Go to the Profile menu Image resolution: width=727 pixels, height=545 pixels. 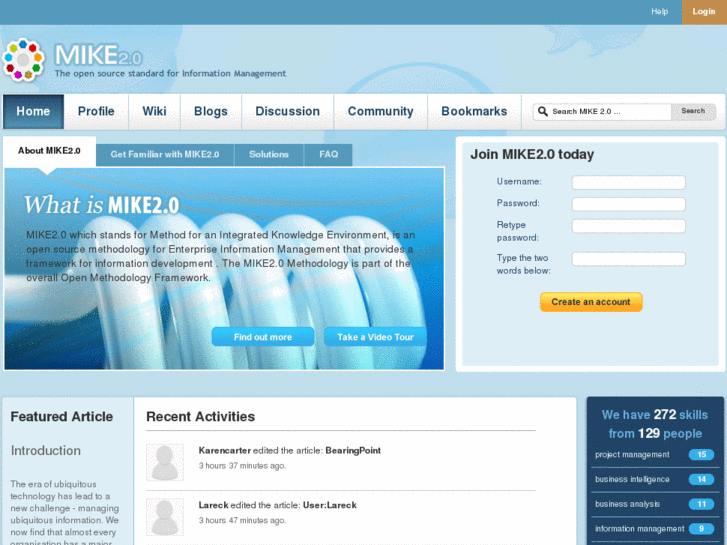click(96, 112)
